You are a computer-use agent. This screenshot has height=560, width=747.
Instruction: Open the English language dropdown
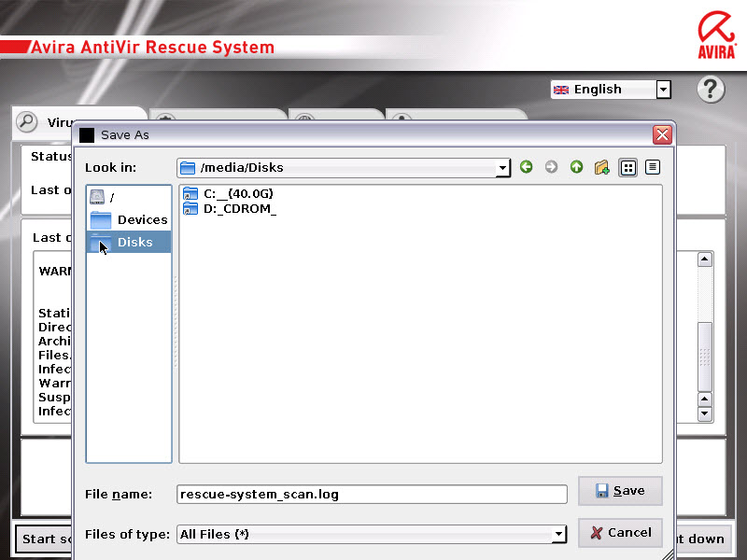coord(663,89)
